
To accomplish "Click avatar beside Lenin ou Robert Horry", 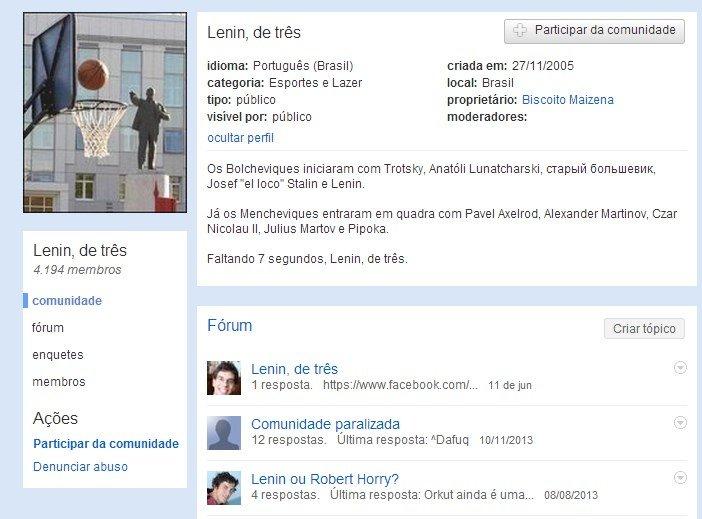I will coord(224,487).
